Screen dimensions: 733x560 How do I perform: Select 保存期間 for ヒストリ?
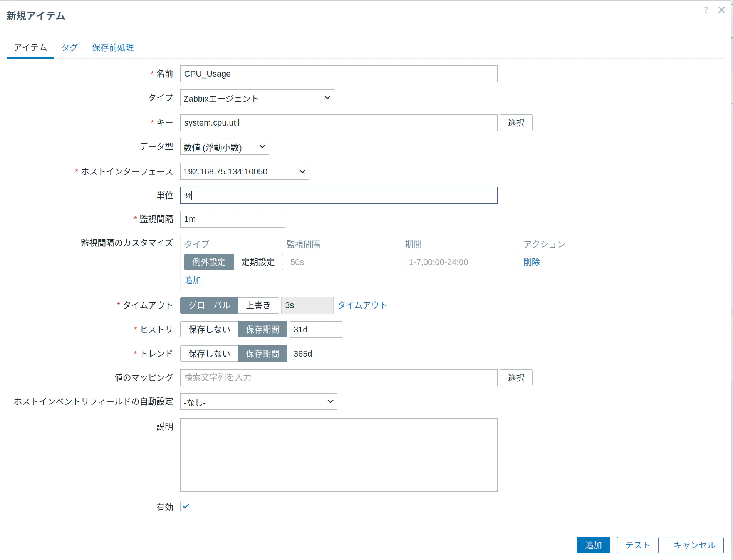[x=262, y=330]
